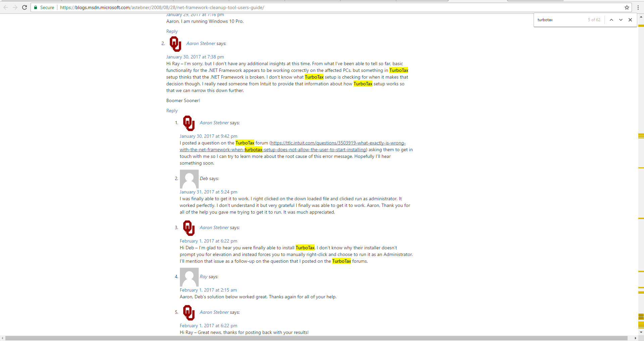Click the '5 of 62' find results counter
Screen dimensions: 644x341
[594, 20]
